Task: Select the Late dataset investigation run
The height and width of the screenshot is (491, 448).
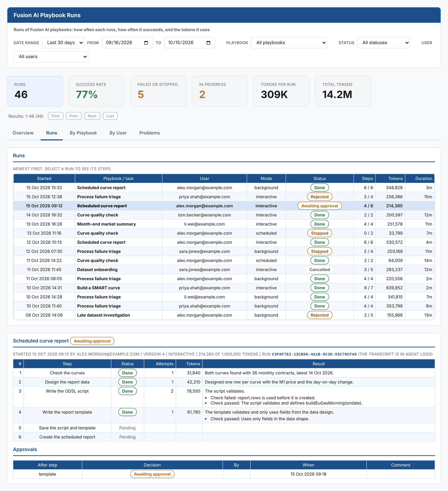Action: coord(224,315)
